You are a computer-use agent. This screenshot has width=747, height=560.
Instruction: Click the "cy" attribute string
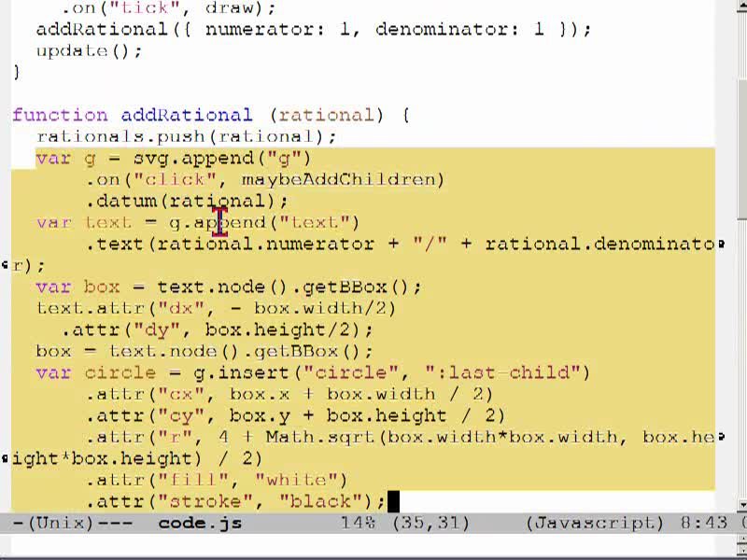tap(181, 415)
